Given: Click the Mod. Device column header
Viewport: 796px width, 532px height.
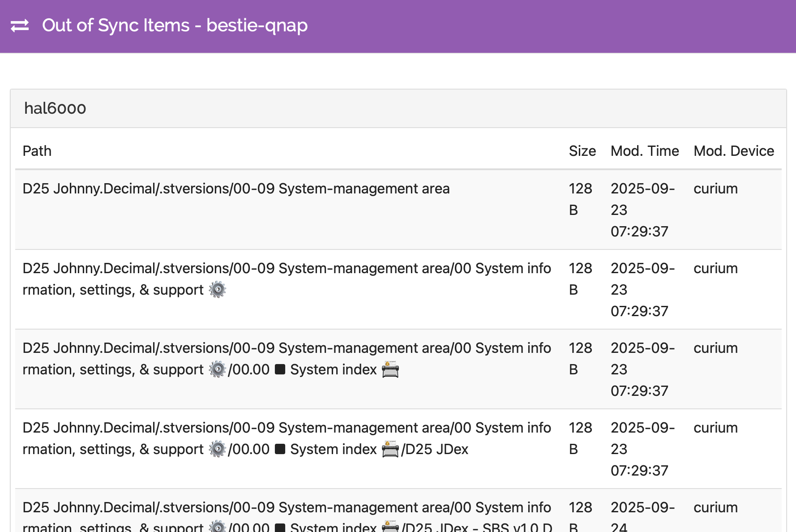Looking at the screenshot, I should (733, 151).
